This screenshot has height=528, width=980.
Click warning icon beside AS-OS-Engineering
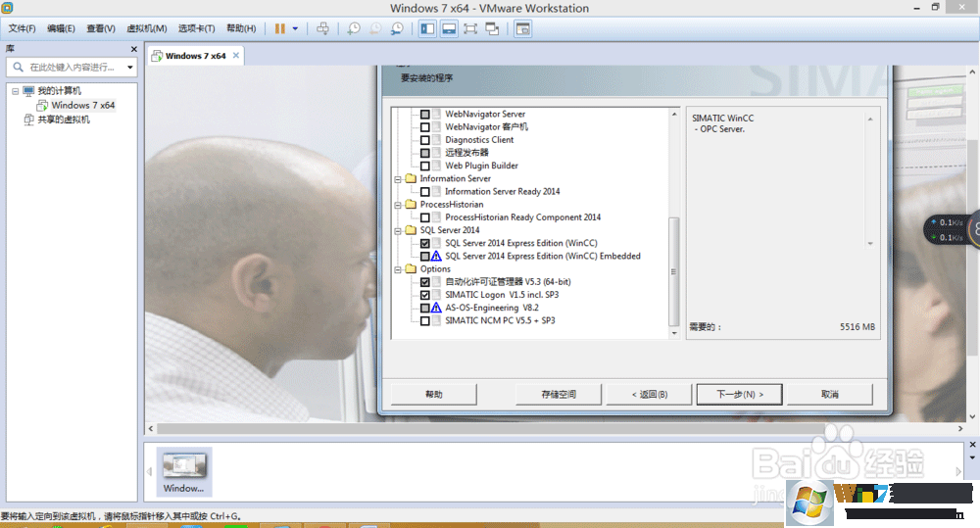tap(436, 308)
